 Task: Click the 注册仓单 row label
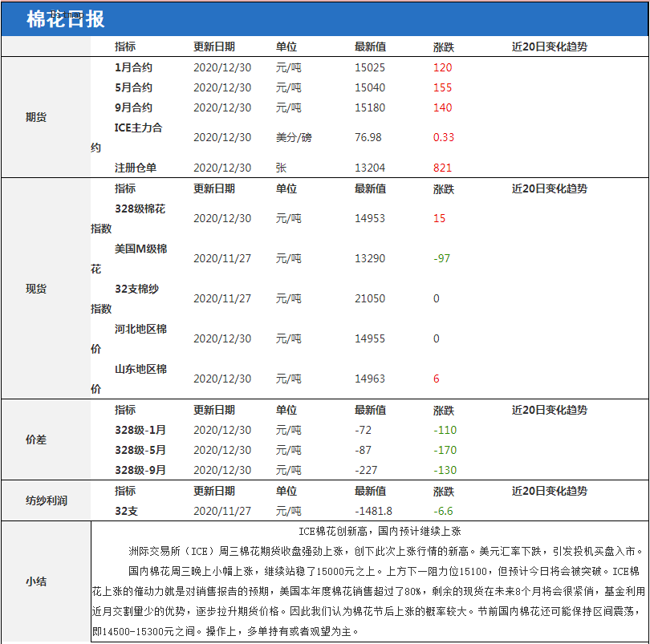point(136,168)
